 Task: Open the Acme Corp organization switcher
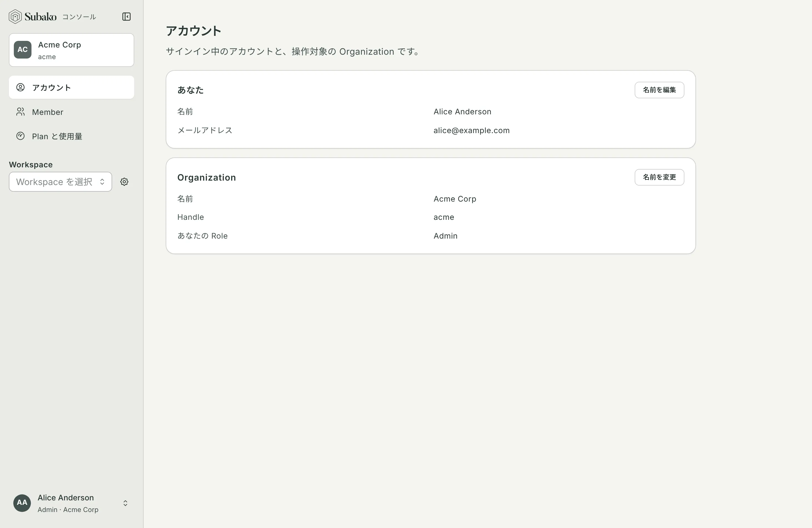(71, 50)
